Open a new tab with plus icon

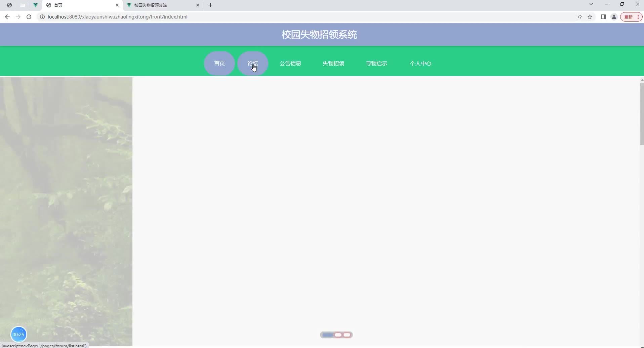click(x=210, y=5)
